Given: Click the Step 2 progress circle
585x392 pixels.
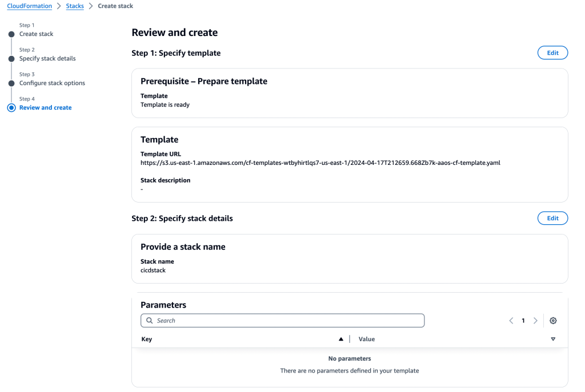Looking at the screenshot, I should click(12, 59).
